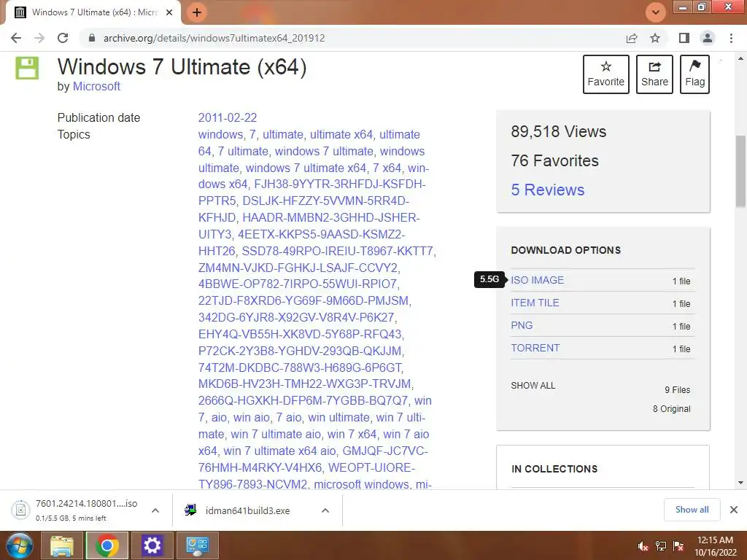Click the 2011-02-22 publication date link
Image resolution: width=747 pixels, height=560 pixels.
(228, 117)
